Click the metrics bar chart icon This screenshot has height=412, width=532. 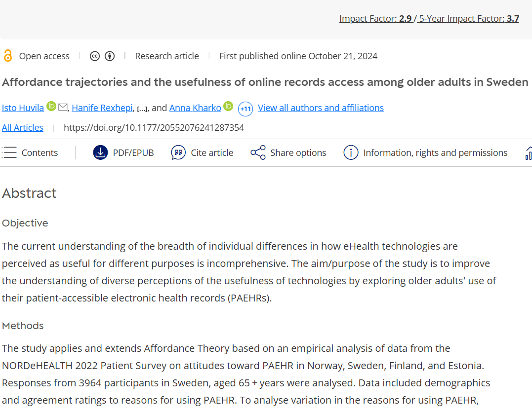[x=528, y=153]
